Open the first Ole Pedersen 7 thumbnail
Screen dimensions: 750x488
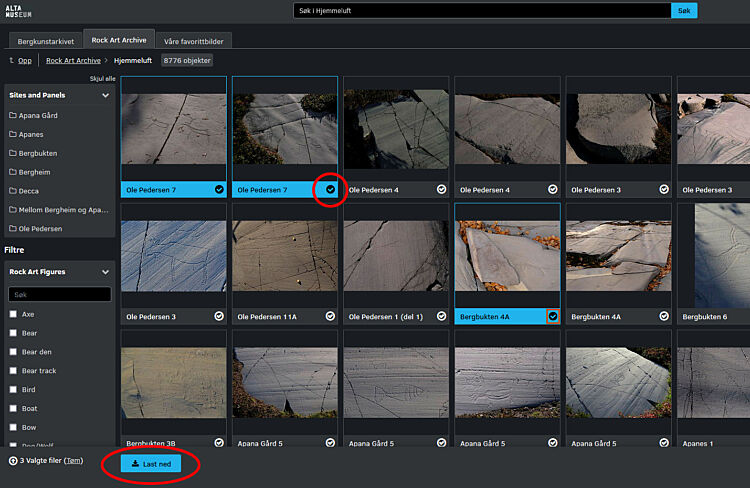[x=174, y=129]
